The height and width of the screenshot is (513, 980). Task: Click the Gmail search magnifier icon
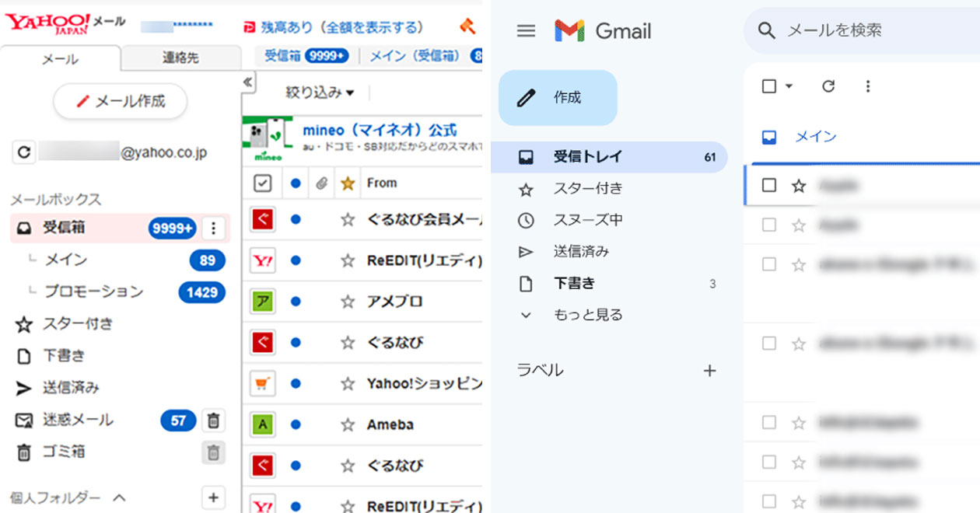tap(767, 30)
